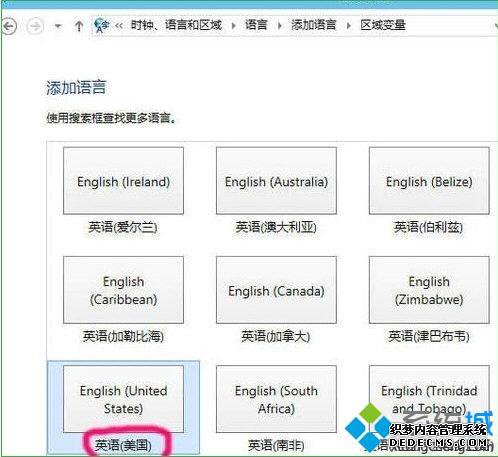Click the 英语(伯利兹) label
Viewport: 498px width, 457px height.
click(428, 227)
